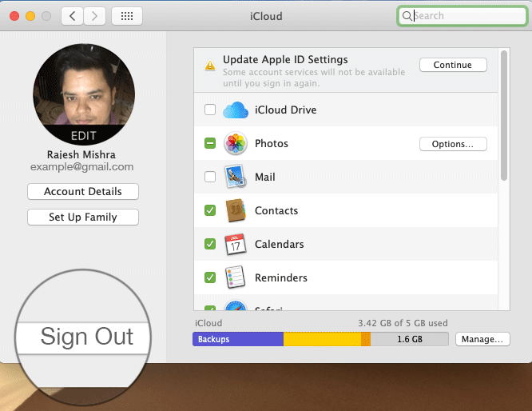Click the Mail stamp icon

click(236, 176)
